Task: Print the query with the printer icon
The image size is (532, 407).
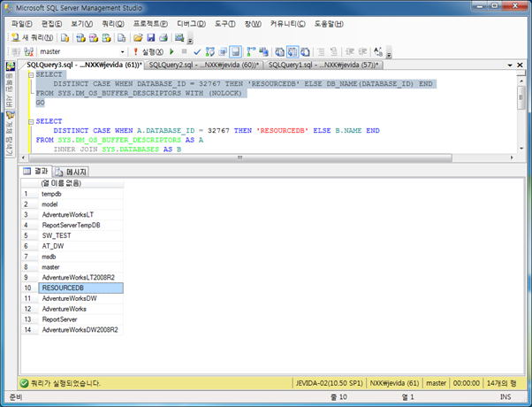Action: point(163,38)
